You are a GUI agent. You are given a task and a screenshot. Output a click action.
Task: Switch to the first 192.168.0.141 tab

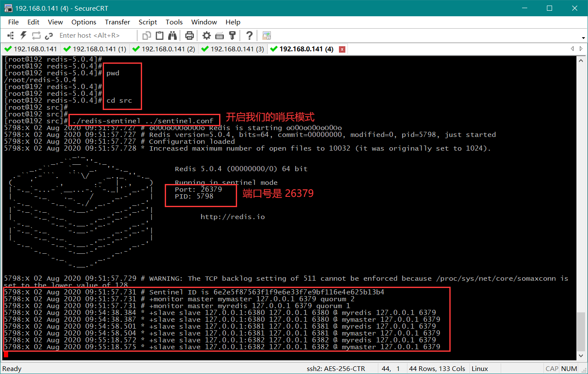31,49
